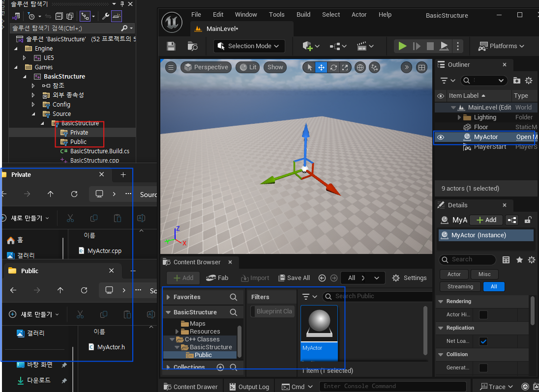This screenshot has height=392, width=539.
Task: Select the Actor filter in Details
Action: (454, 274)
